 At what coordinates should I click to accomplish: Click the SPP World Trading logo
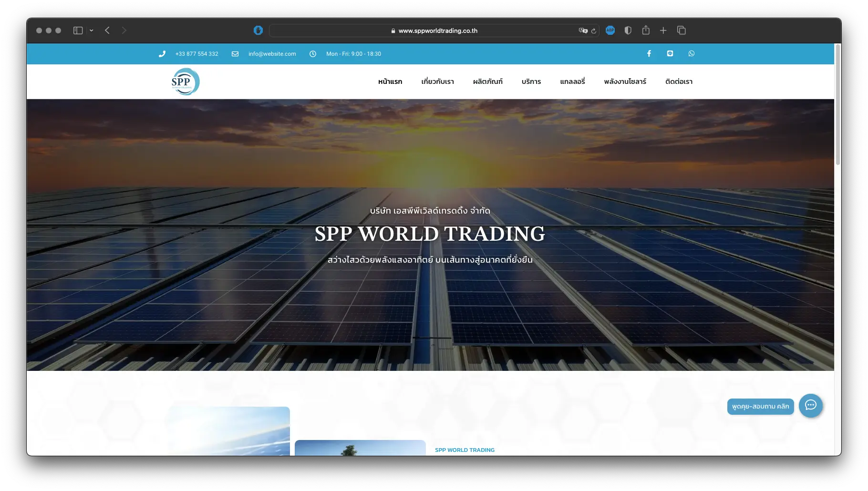(185, 82)
